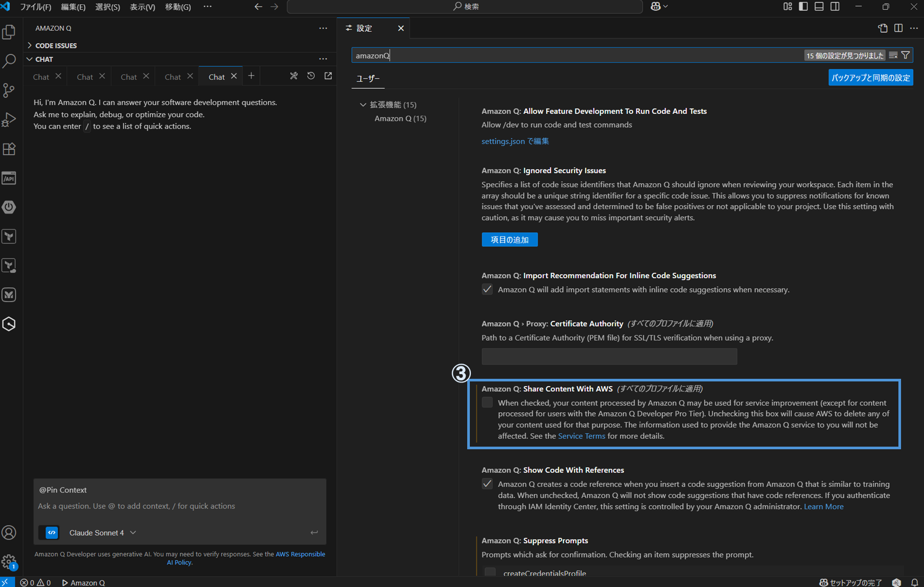Open the Search view in activity bar

tap(9, 61)
